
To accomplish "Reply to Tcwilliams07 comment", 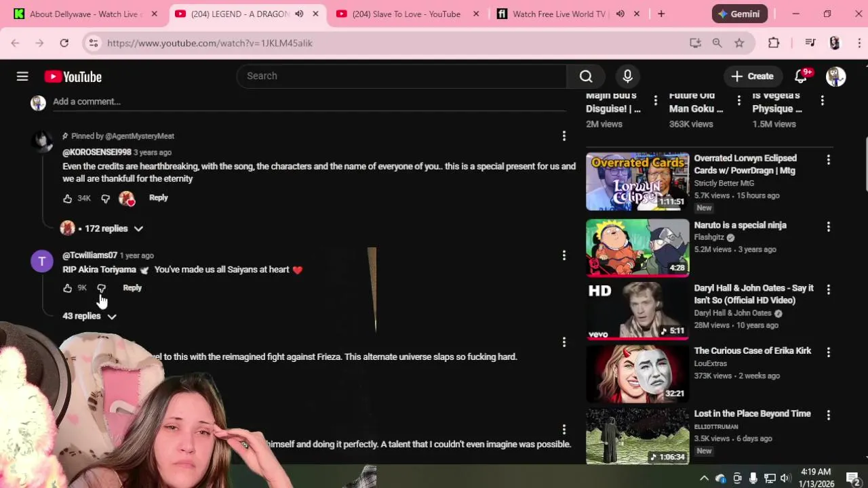I will 132,288.
